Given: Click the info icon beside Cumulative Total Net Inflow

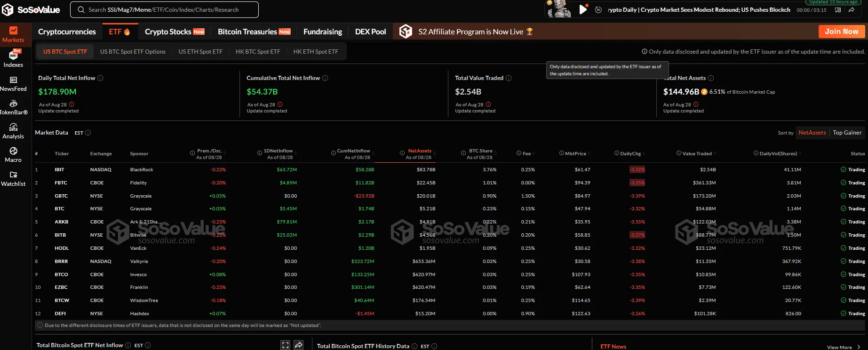Looking at the screenshot, I should click(x=325, y=78).
